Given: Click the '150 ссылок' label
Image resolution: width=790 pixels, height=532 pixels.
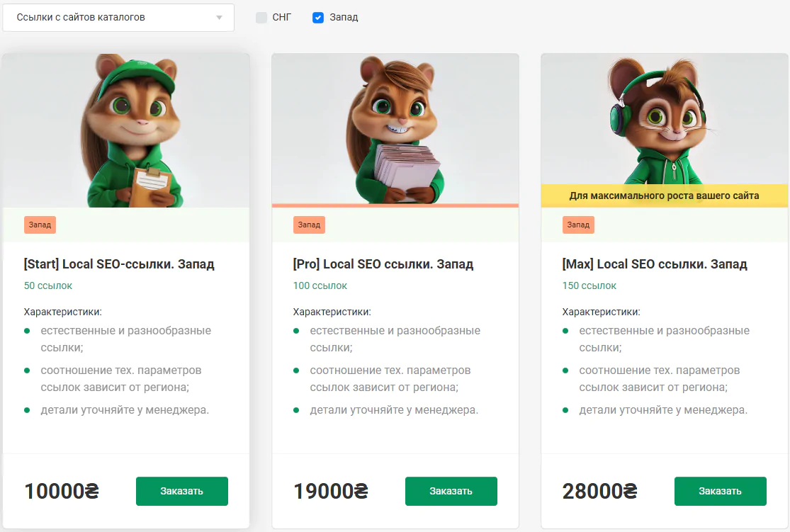Looking at the screenshot, I should point(589,285).
